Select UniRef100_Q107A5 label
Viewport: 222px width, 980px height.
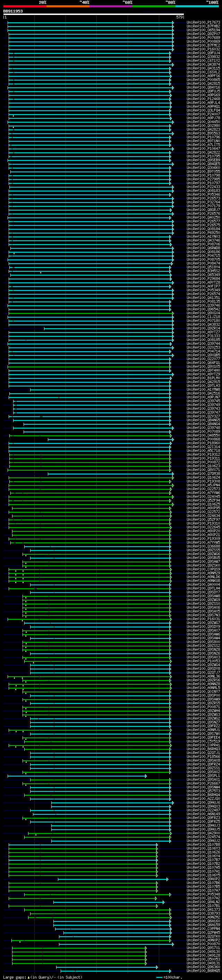(203, 867)
